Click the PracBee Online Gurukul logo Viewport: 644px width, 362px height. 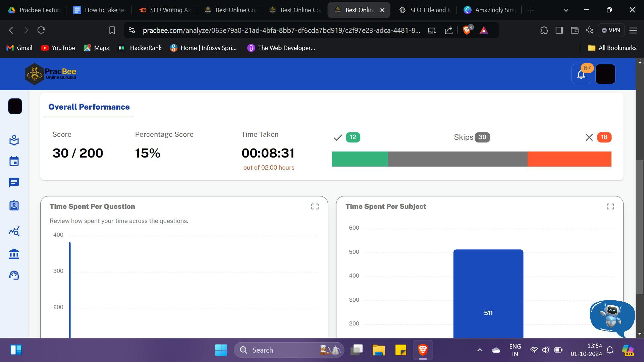pyautogui.click(x=51, y=74)
